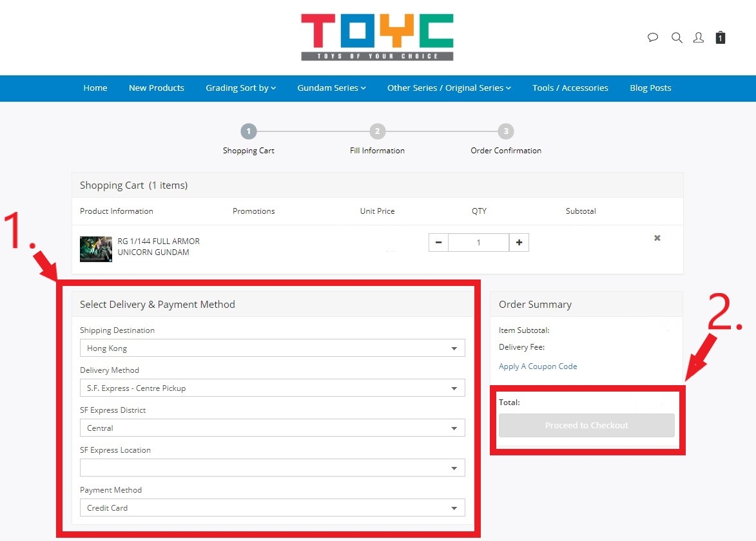Remove the Unicorn Gundam item with X
The image size is (756, 541).
[x=657, y=238]
